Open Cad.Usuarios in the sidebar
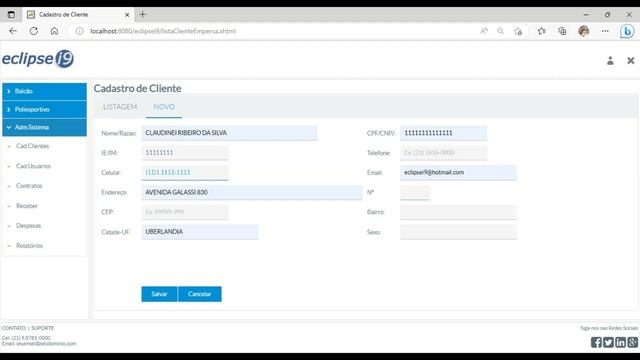This screenshot has height=360, width=640. tap(33, 166)
